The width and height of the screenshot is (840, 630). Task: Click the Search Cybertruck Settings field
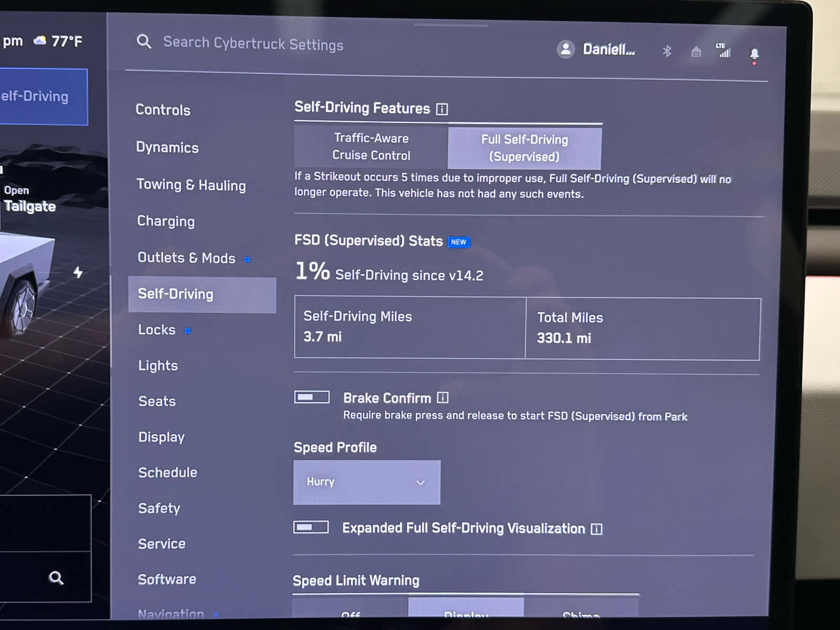point(253,44)
